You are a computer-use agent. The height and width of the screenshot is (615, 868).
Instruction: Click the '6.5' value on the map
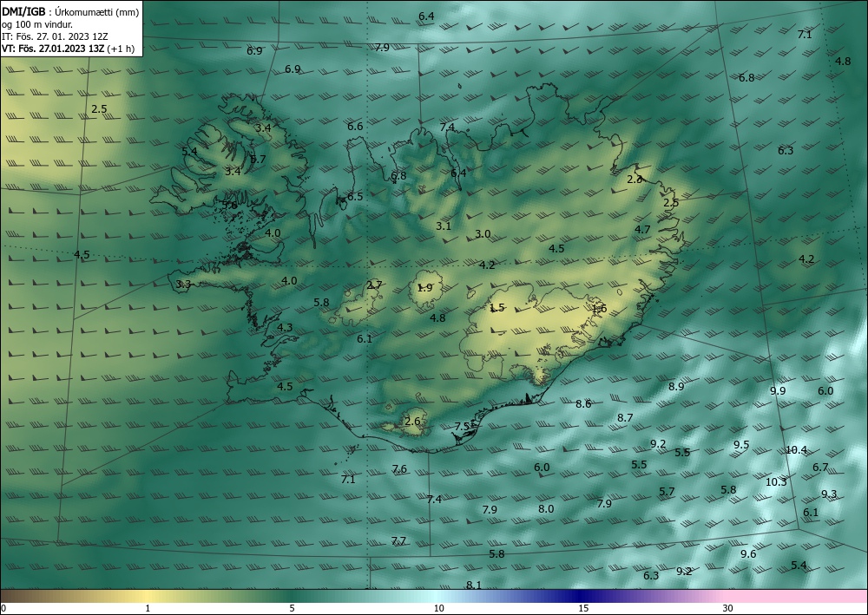pyautogui.click(x=355, y=196)
